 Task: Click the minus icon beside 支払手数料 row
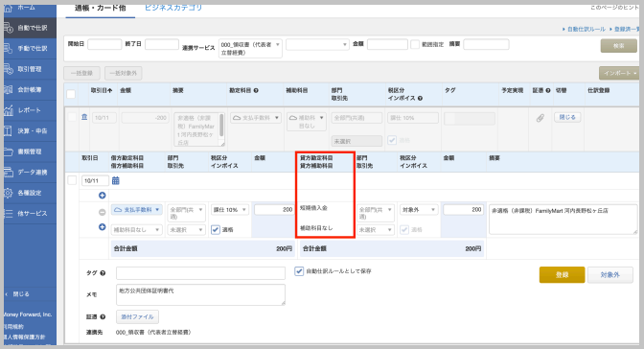point(103,212)
